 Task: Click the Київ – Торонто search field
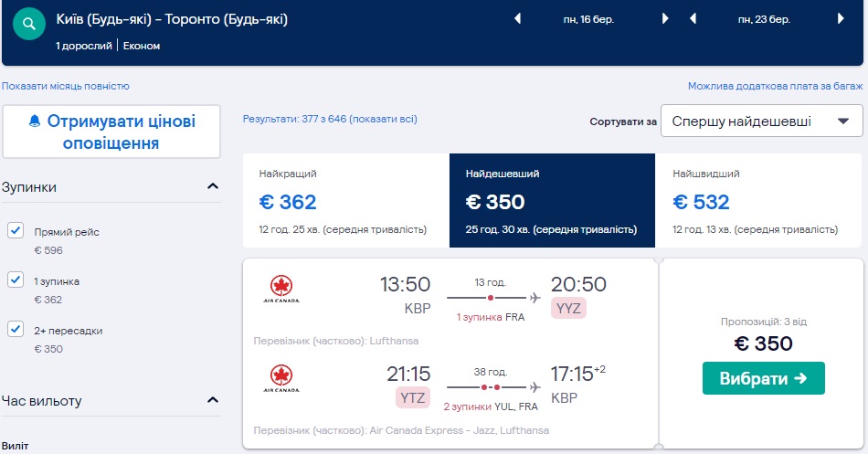tap(172, 19)
